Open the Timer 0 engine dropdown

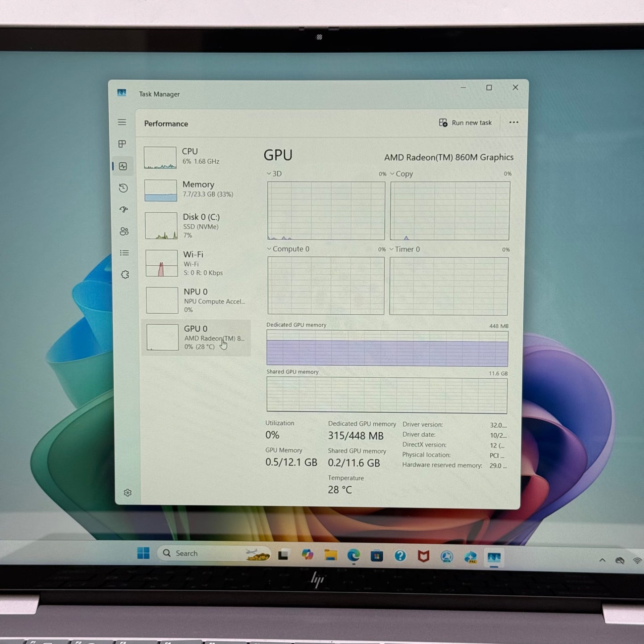click(x=405, y=250)
